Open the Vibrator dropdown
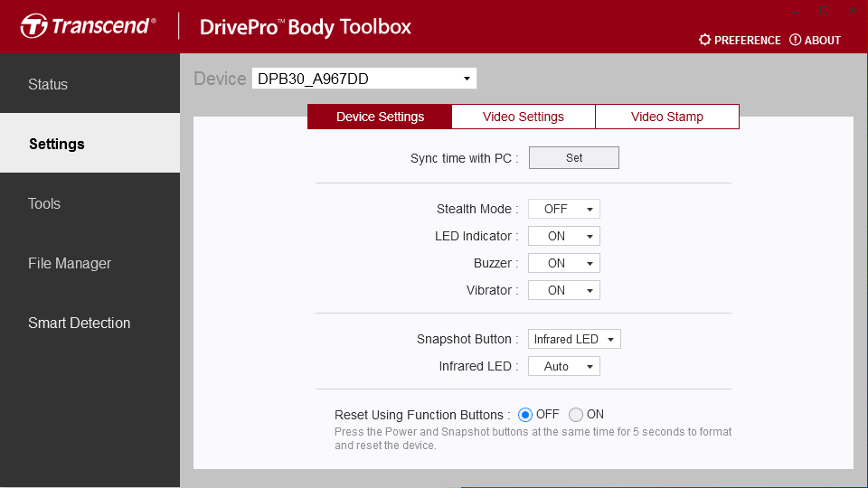The image size is (868, 488). (x=563, y=290)
